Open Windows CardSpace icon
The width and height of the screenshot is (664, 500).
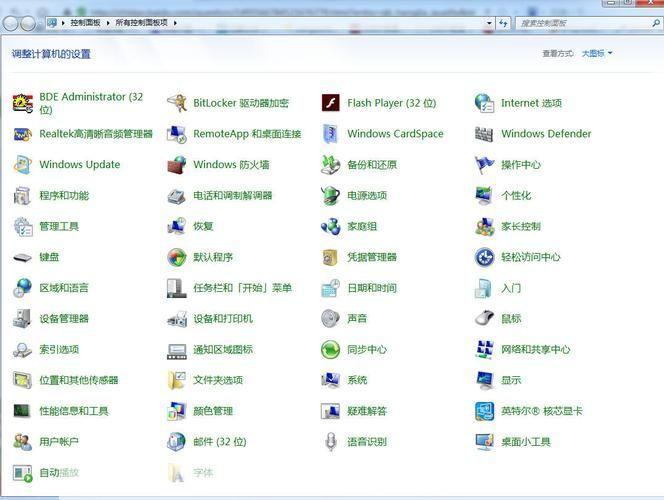coord(331,134)
